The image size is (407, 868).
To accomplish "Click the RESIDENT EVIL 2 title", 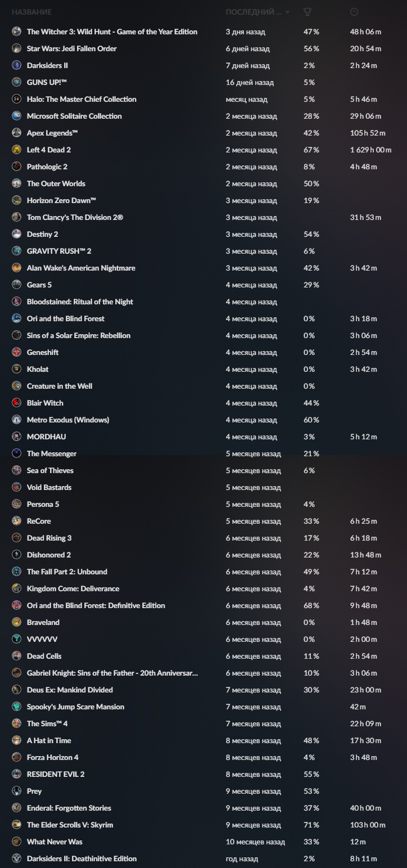I will pyautogui.click(x=56, y=775).
